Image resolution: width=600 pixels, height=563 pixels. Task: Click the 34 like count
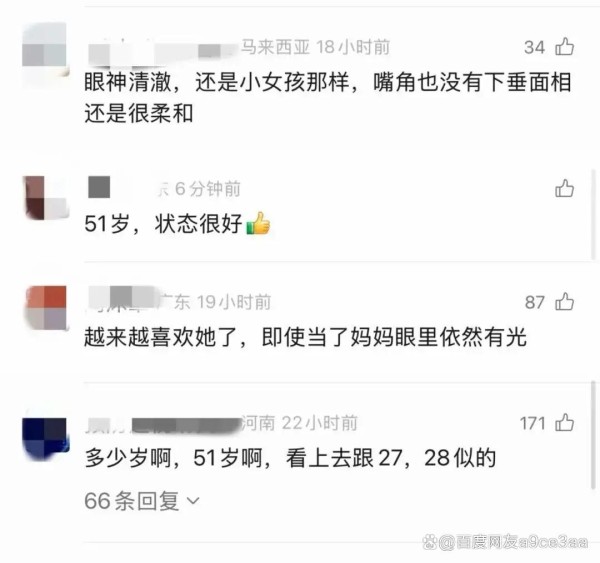[x=534, y=47]
